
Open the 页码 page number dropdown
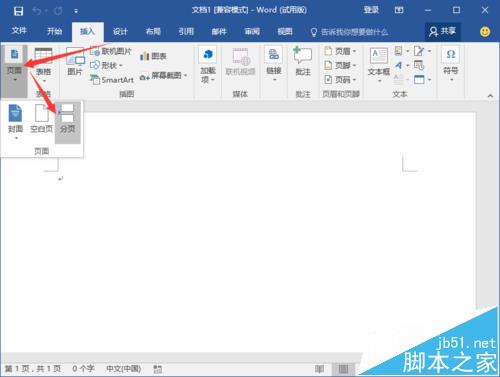click(340, 80)
